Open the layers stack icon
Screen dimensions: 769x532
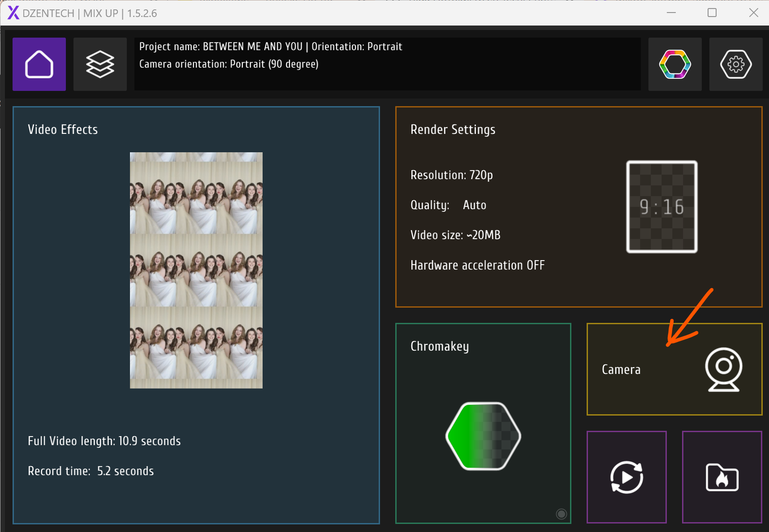(100, 64)
